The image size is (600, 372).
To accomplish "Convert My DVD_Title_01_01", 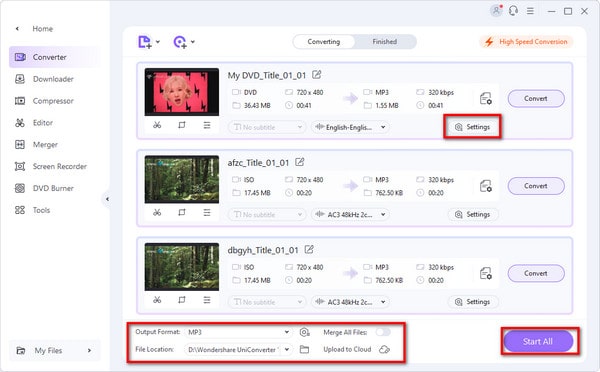I will [x=536, y=99].
